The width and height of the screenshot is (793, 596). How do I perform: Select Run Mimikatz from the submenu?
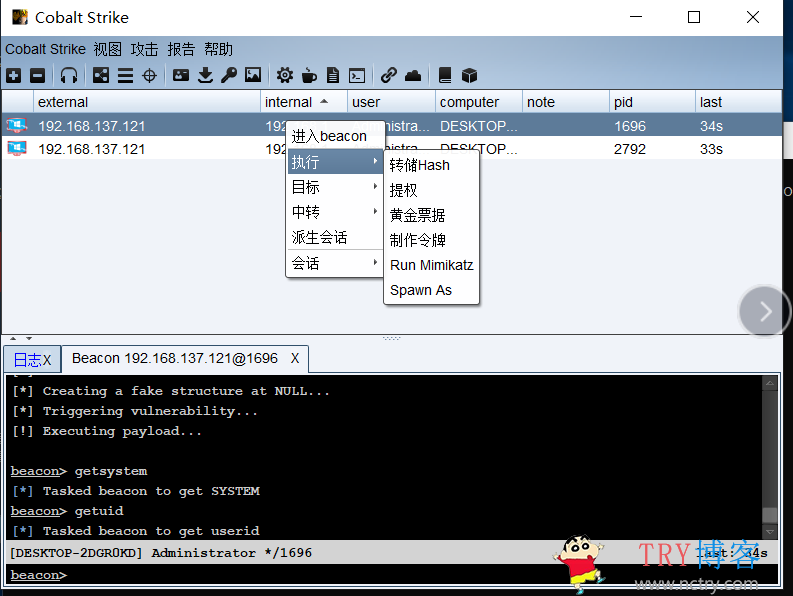pos(431,265)
